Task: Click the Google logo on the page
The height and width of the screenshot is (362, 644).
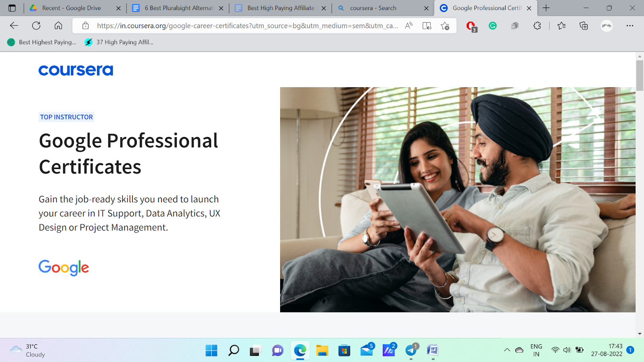Action: tap(64, 267)
